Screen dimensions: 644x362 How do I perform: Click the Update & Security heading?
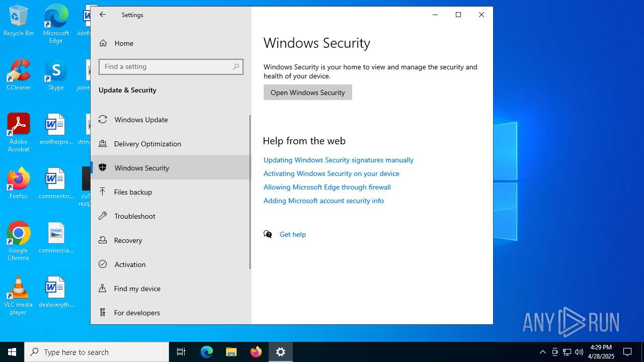coord(127,90)
